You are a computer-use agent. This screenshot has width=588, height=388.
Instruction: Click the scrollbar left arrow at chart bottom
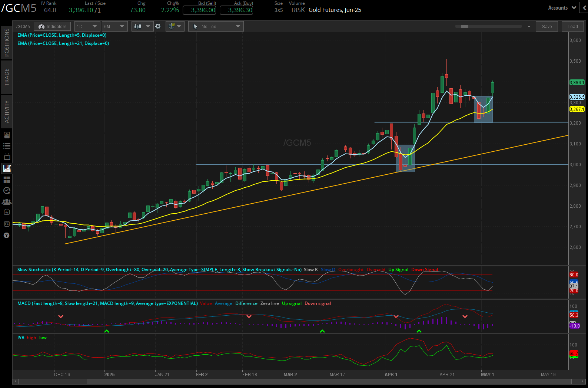click(15, 381)
